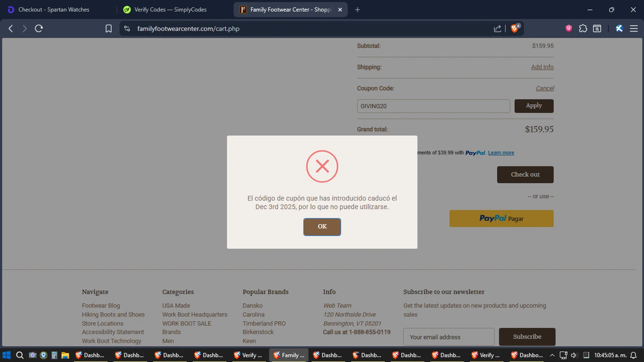
Task: Open the Accessibility Statement link
Action: [x=113, y=332]
